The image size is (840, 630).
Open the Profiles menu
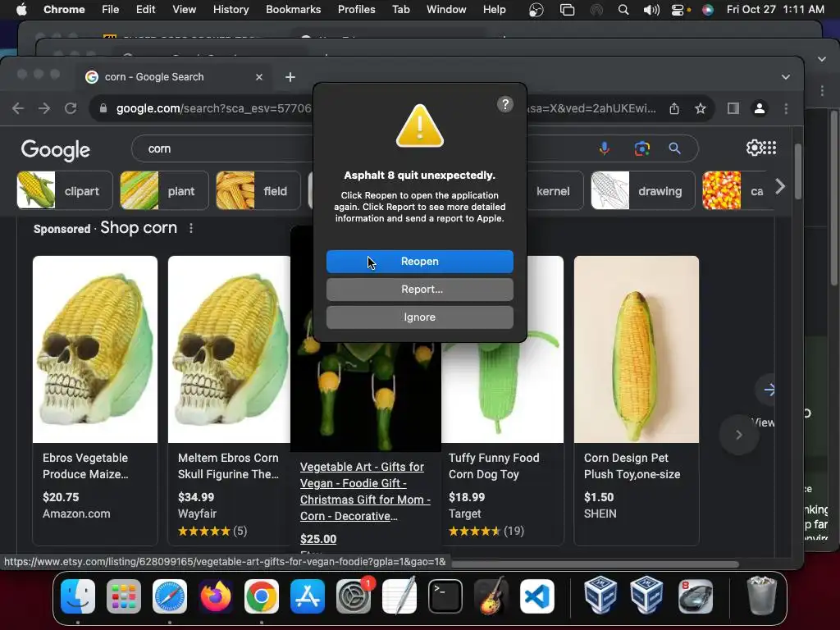coord(356,10)
